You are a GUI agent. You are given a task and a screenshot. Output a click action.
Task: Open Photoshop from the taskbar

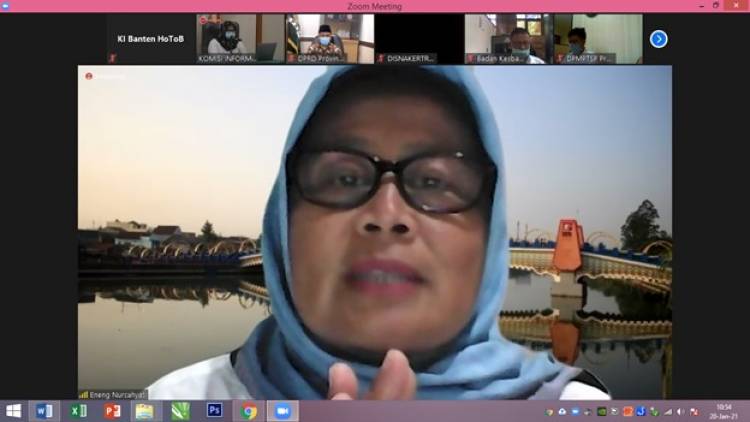pos(214,411)
